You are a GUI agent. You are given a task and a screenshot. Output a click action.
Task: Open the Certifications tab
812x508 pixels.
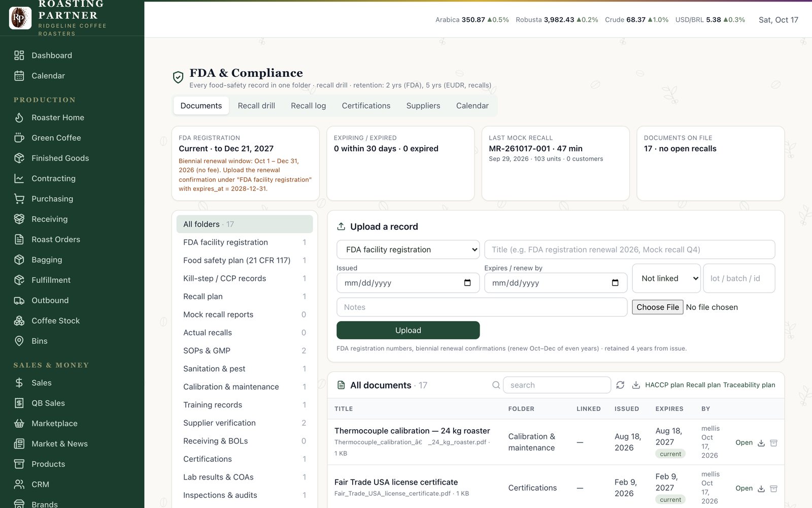pos(366,106)
